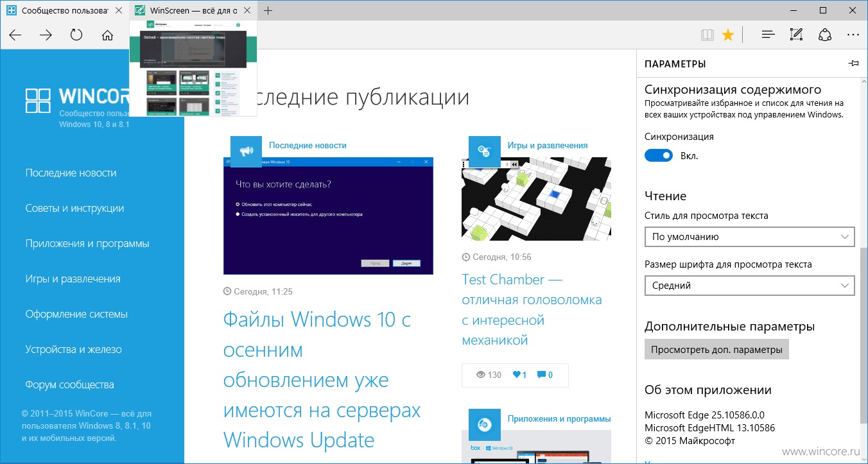Click the Сегодня, 10:56 timestamp
Screen dimensions: 868x464
496,257
